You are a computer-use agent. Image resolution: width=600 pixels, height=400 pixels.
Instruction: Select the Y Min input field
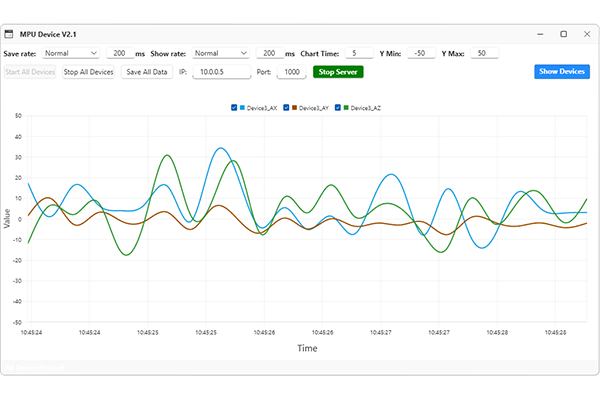coord(418,53)
